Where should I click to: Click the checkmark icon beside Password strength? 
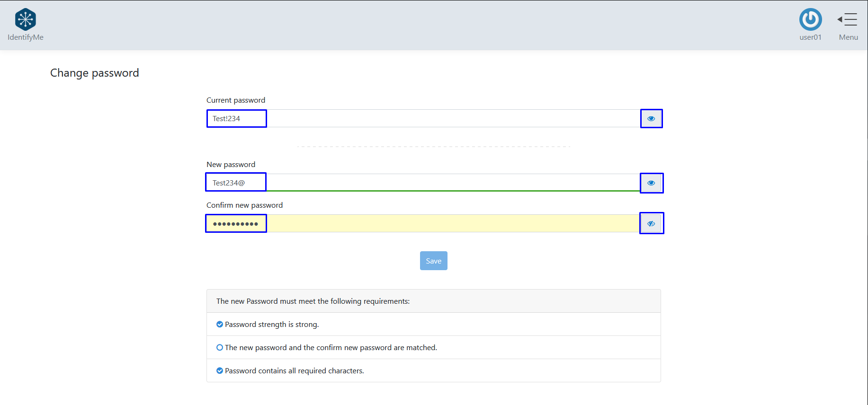coord(220,325)
